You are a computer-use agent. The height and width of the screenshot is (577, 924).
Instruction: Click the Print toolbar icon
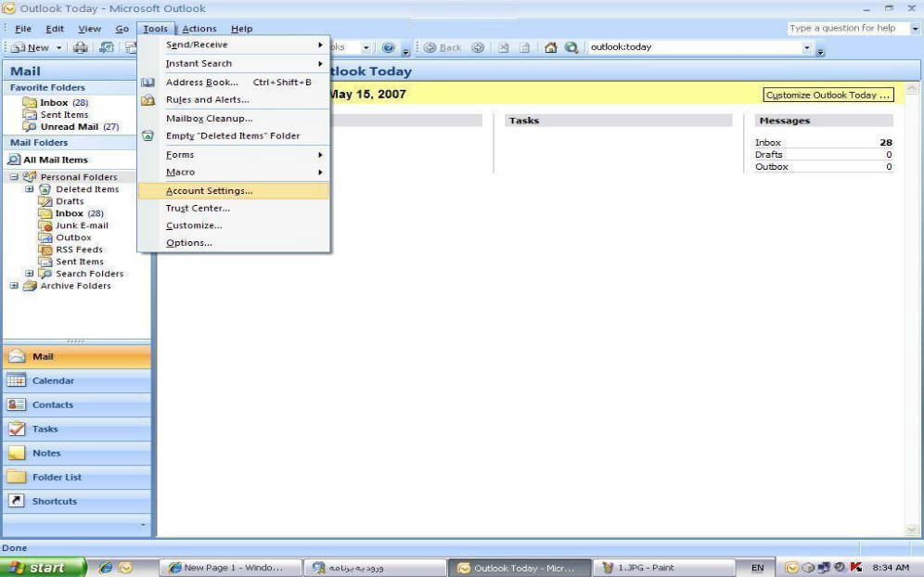[80, 47]
